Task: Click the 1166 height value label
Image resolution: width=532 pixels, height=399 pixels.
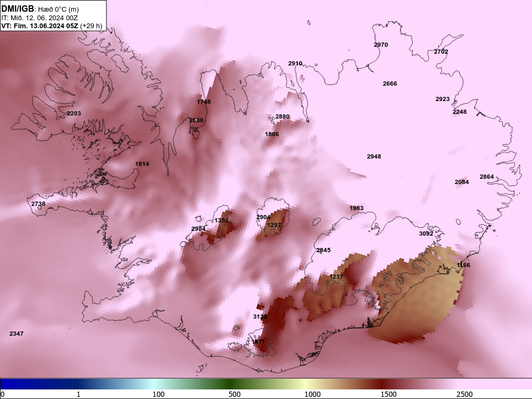Action: click(463, 265)
